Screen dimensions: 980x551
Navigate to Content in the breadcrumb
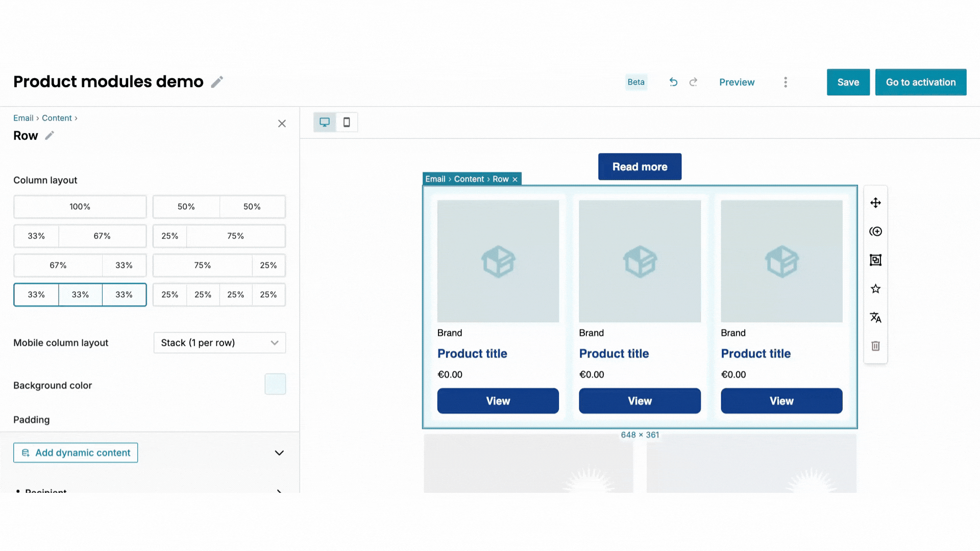click(57, 118)
